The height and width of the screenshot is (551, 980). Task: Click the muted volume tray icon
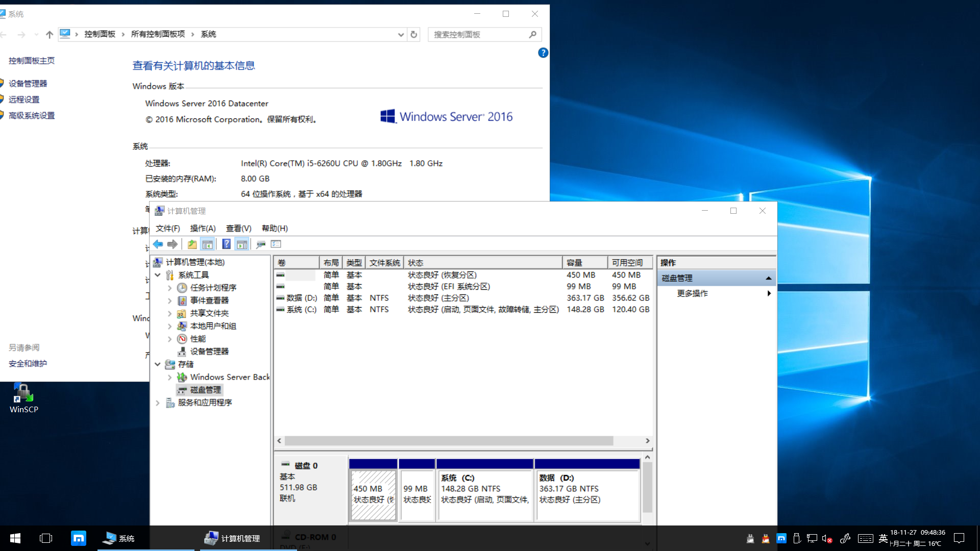tap(827, 539)
